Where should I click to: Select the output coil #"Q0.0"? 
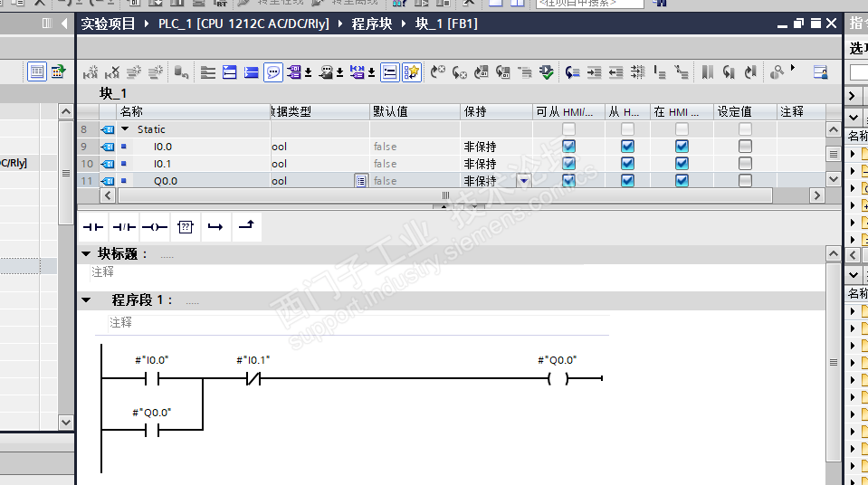(x=558, y=379)
